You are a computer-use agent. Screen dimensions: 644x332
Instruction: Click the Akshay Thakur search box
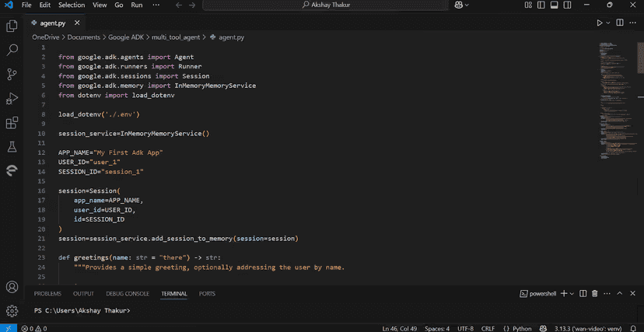[x=326, y=5]
